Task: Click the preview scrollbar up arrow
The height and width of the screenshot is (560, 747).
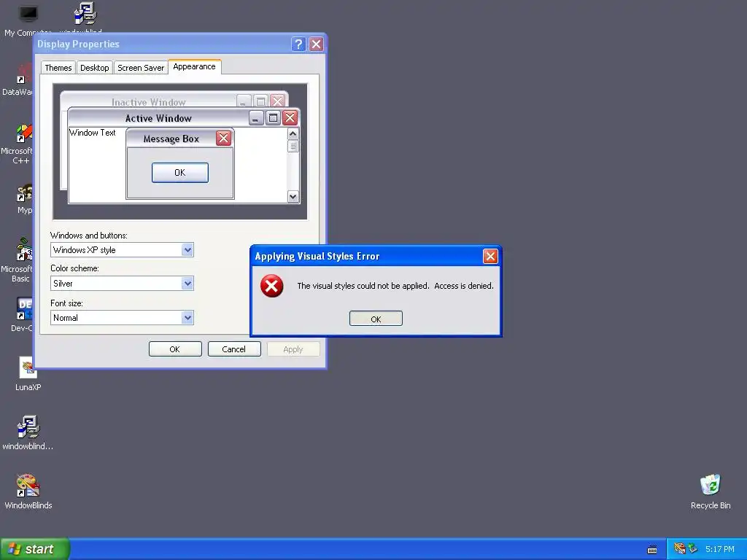Action: point(293,133)
